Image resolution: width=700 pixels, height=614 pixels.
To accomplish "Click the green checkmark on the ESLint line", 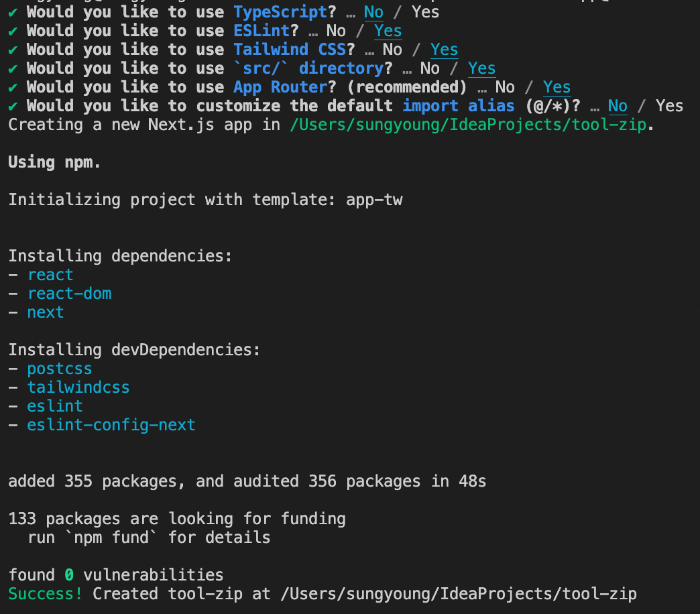I will click(13, 32).
